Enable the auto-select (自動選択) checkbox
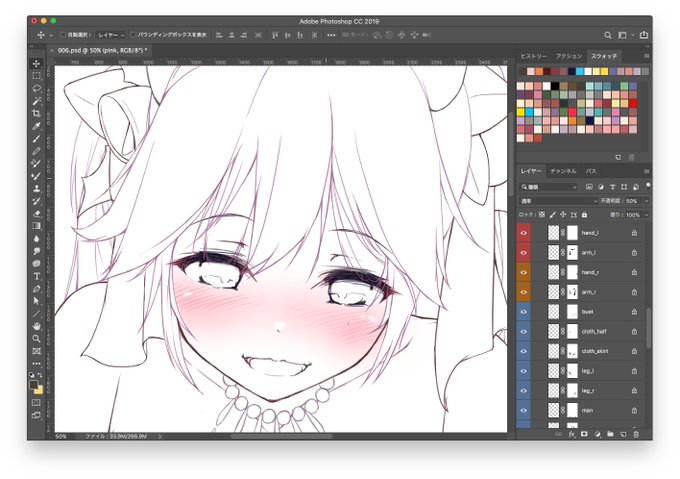Screen dimensions: 680x479 coord(63,35)
